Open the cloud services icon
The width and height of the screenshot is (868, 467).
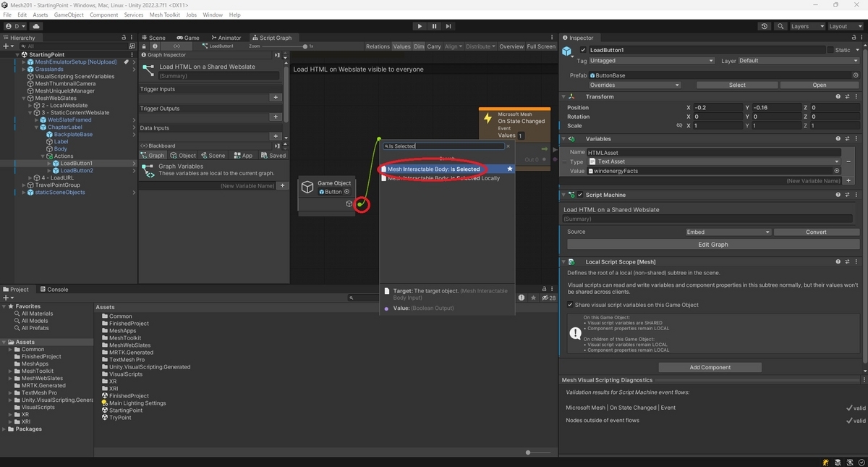(x=36, y=26)
